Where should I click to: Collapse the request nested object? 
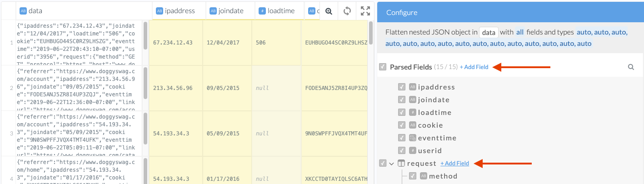(391, 164)
